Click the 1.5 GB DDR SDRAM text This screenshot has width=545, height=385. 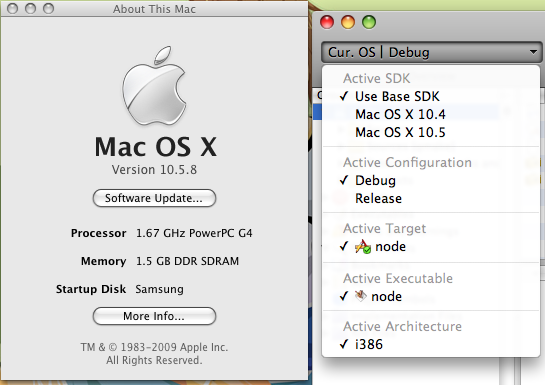tap(187, 261)
